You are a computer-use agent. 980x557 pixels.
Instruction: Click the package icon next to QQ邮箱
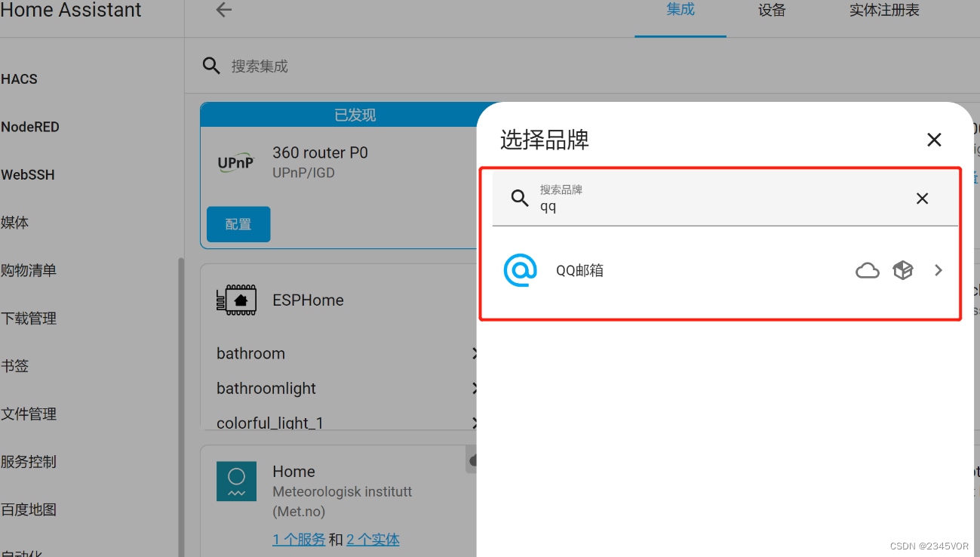coord(902,270)
